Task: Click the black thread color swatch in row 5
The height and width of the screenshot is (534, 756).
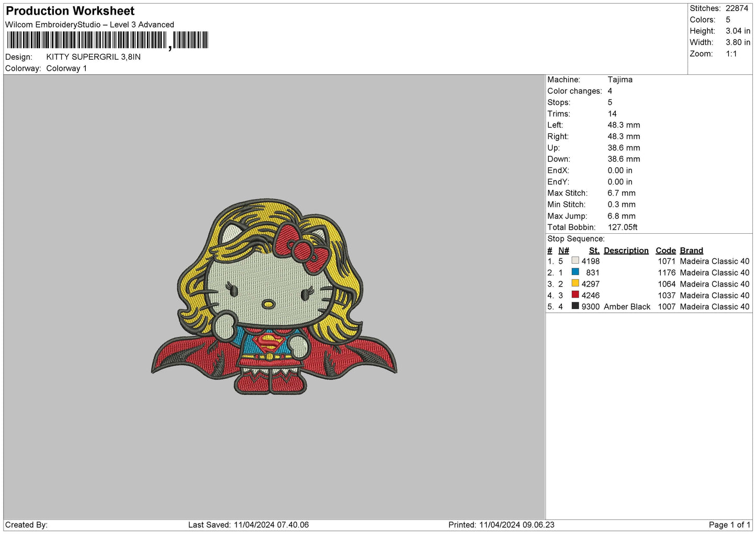Action: click(576, 306)
